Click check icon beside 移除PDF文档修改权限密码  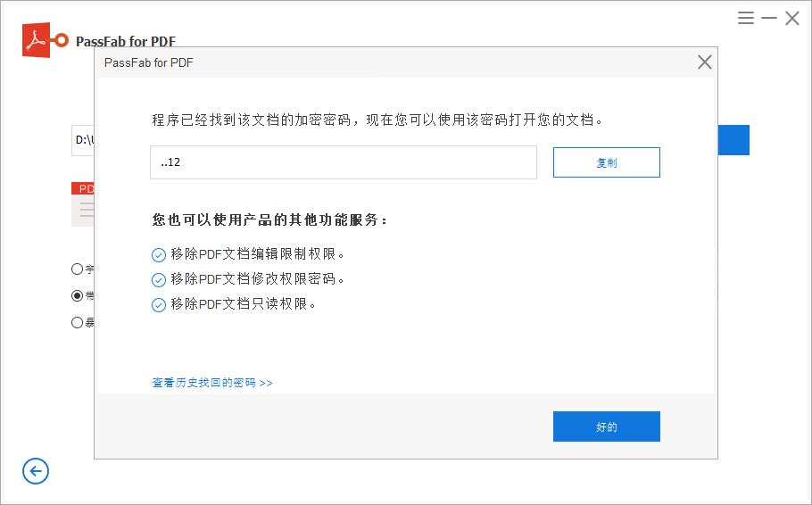(159, 279)
